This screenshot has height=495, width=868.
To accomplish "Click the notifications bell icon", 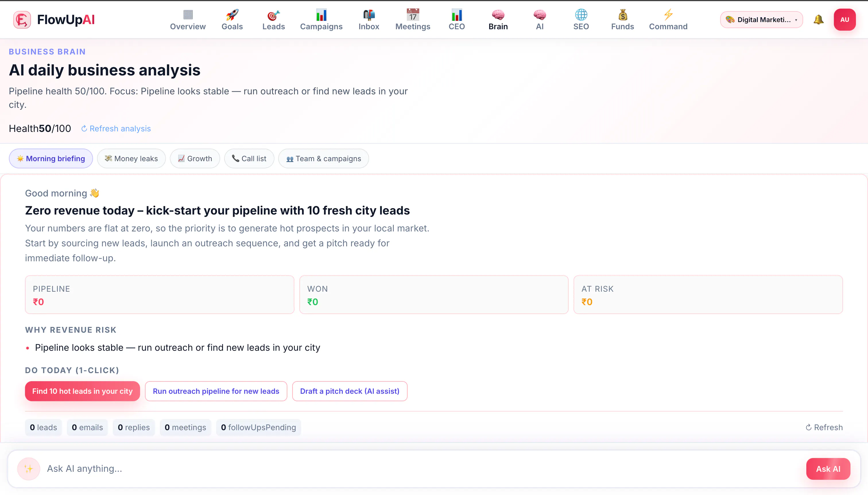I will click(818, 20).
